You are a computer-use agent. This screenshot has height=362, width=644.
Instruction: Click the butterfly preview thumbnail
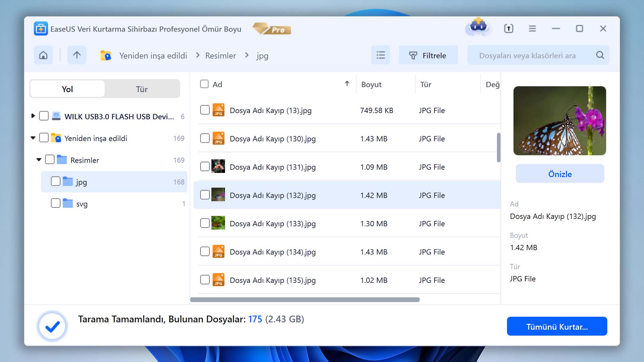click(560, 121)
